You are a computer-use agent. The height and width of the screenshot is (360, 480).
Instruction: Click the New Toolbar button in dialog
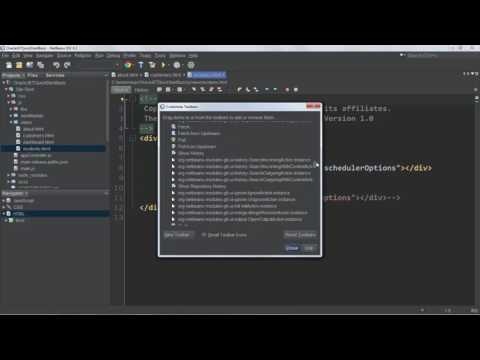coord(178,235)
